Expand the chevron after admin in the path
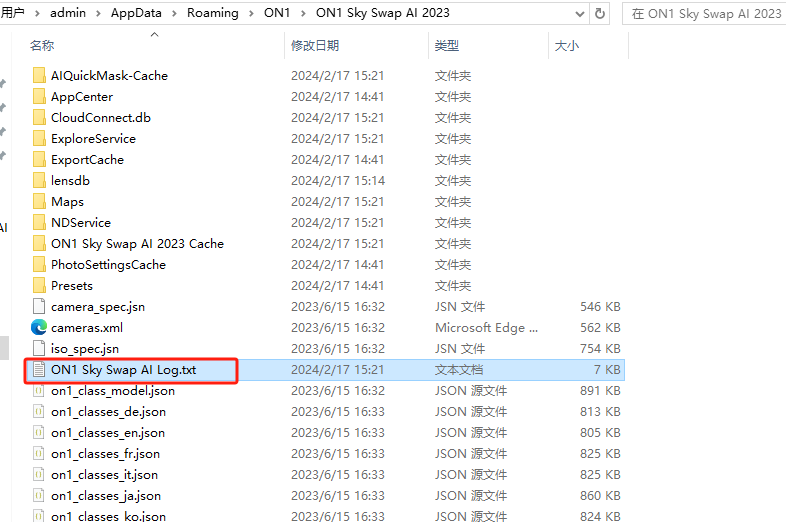The width and height of the screenshot is (786, 522). (x=100, y=13)
